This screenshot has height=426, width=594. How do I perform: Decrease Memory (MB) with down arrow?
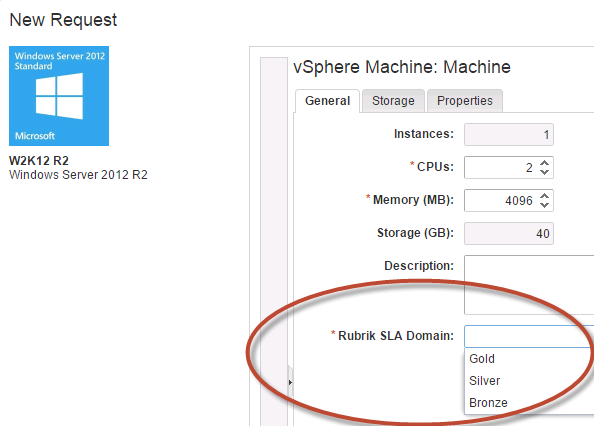pos(544,205)
